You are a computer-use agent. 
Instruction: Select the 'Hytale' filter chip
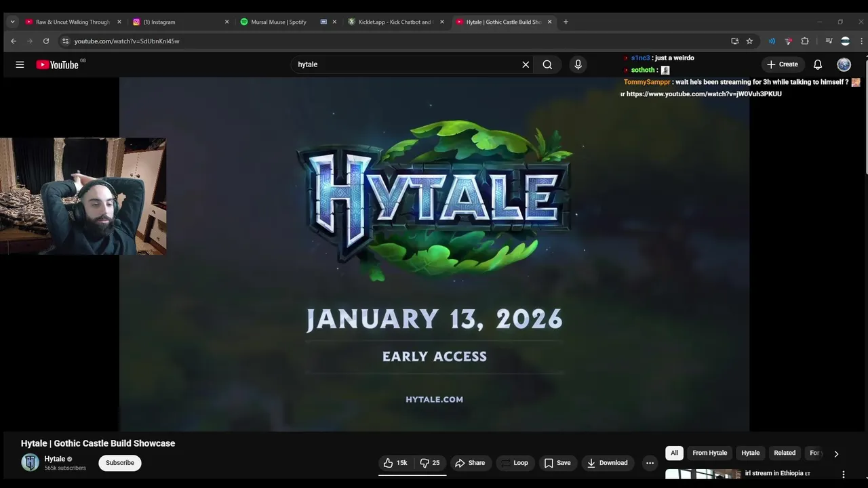tap(751, 453)
